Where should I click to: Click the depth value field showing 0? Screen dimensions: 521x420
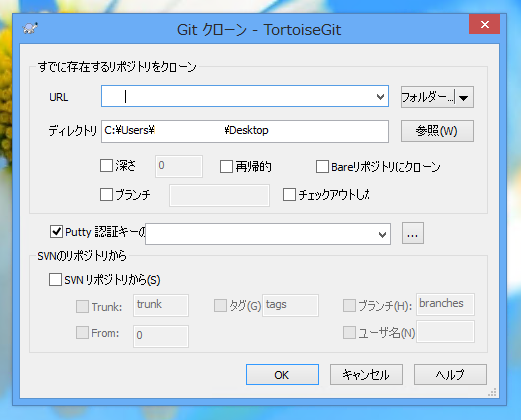179,166
